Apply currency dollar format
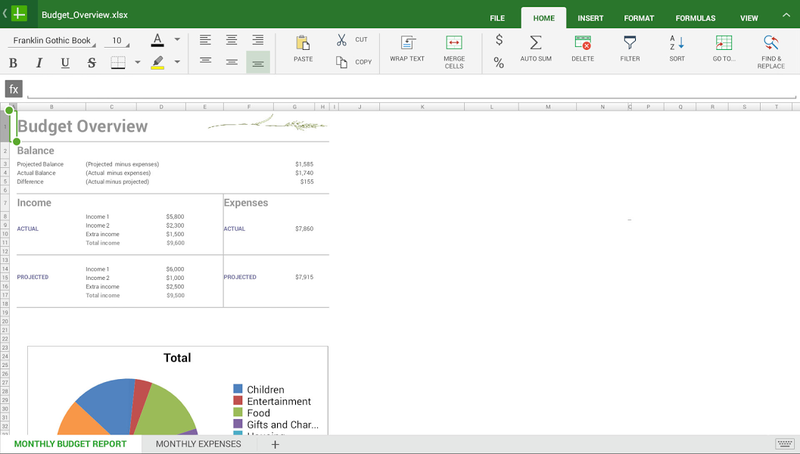The height and width of the screenshot is (454, 800). pyautogui.click(x=499, y=39)
